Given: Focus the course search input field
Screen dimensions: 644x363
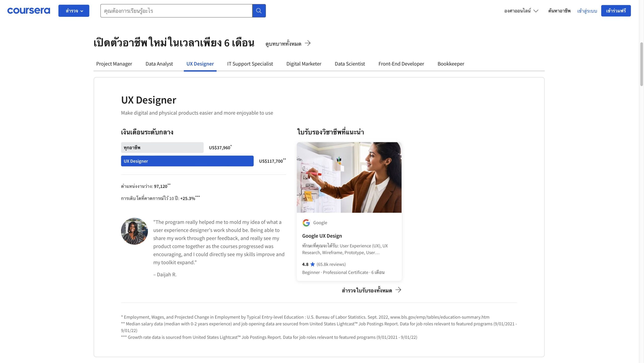Looking at the screenshot, I should 176,11.
